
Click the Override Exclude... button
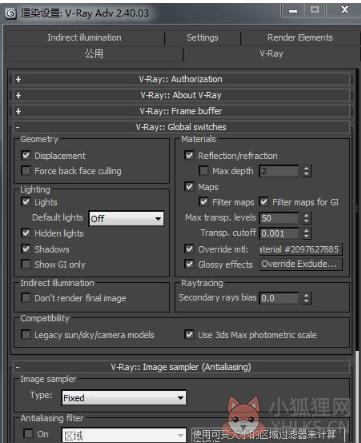pyautogui.click(x=300, y=264)
